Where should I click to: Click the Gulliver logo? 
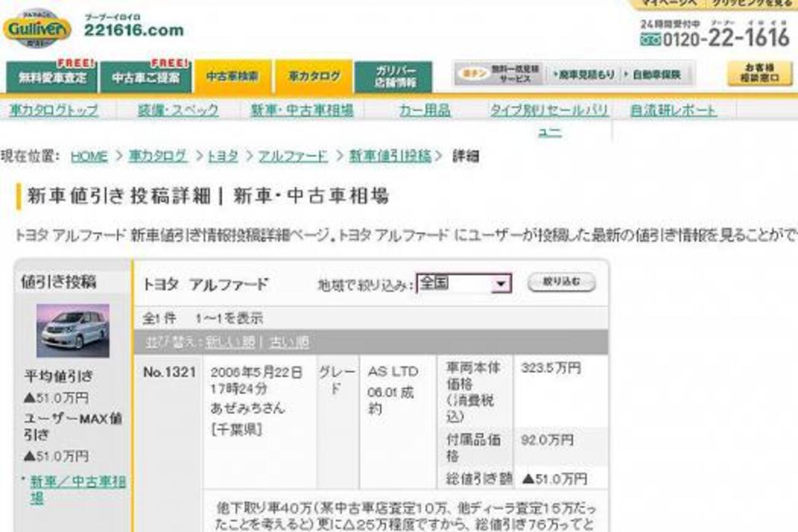click(37, 29)
